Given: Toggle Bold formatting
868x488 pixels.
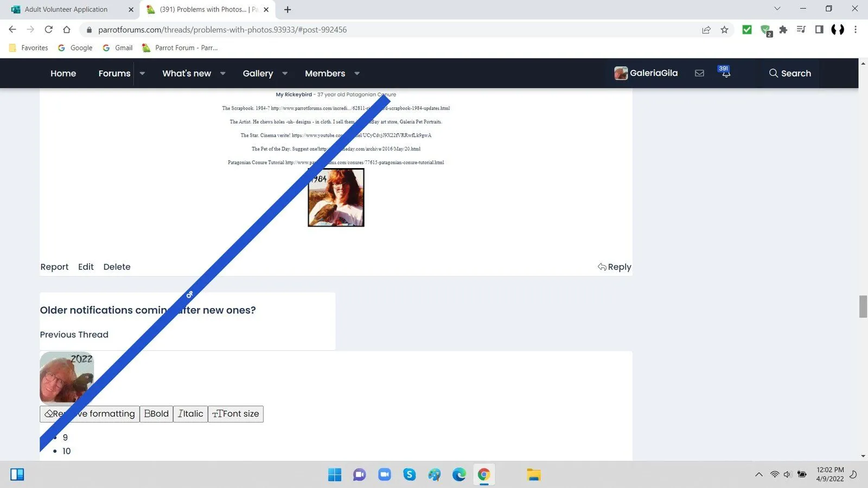Looking at the screenshot, I should click(156, 414).
